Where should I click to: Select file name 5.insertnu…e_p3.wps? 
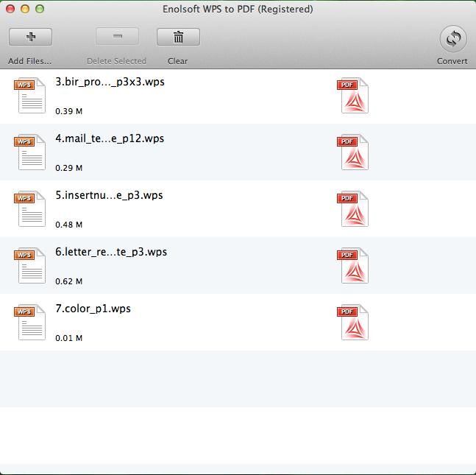pos(109,195)
